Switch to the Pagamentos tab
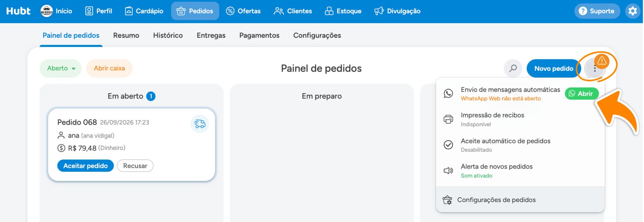 point(259,35)
